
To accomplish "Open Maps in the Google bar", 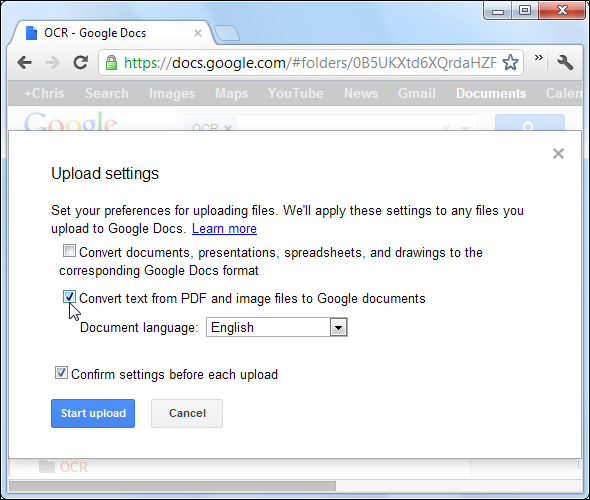I will coord(231,93).
